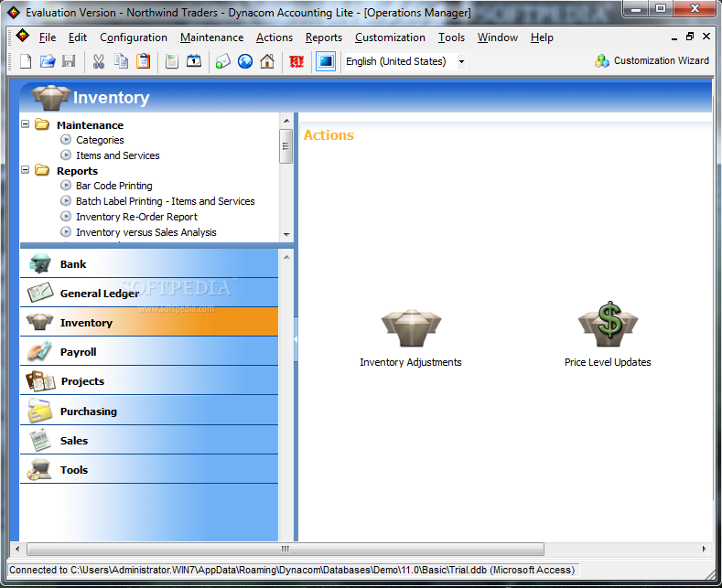
Task: Click the tree panel vertical scrollbar thumb
Action: click(x=286, y=146)
